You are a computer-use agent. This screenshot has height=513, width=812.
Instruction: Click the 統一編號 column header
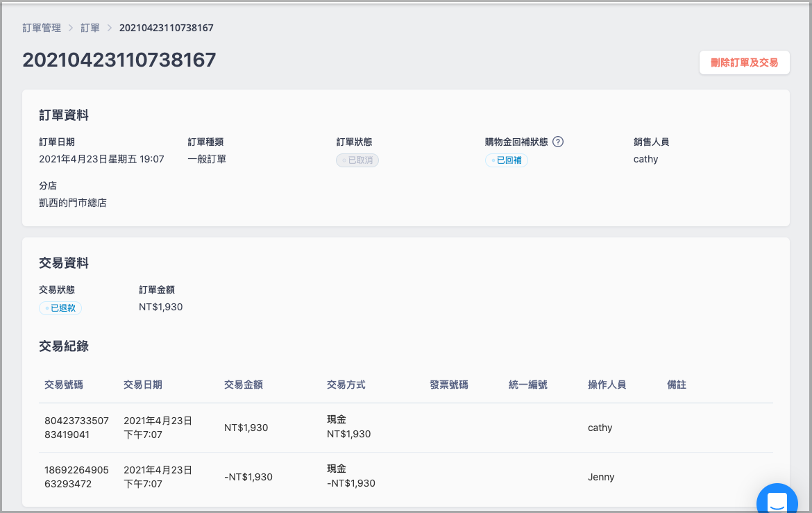(527, 385)
